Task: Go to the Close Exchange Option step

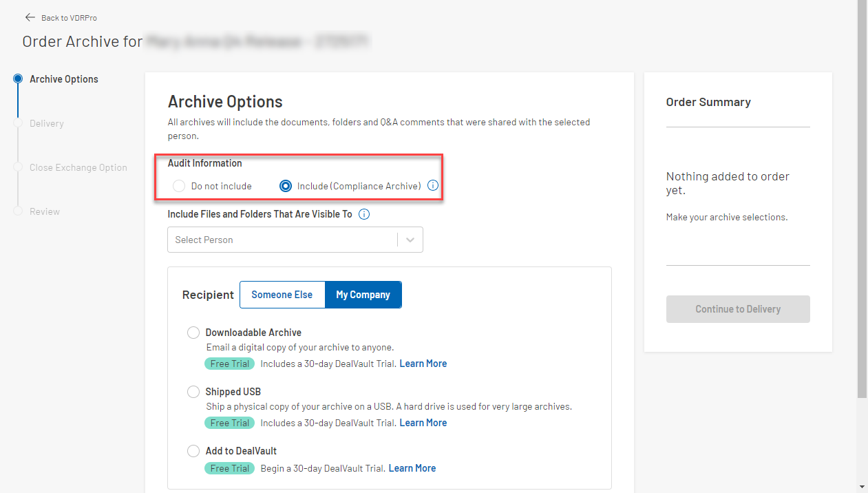Action: 17,167
